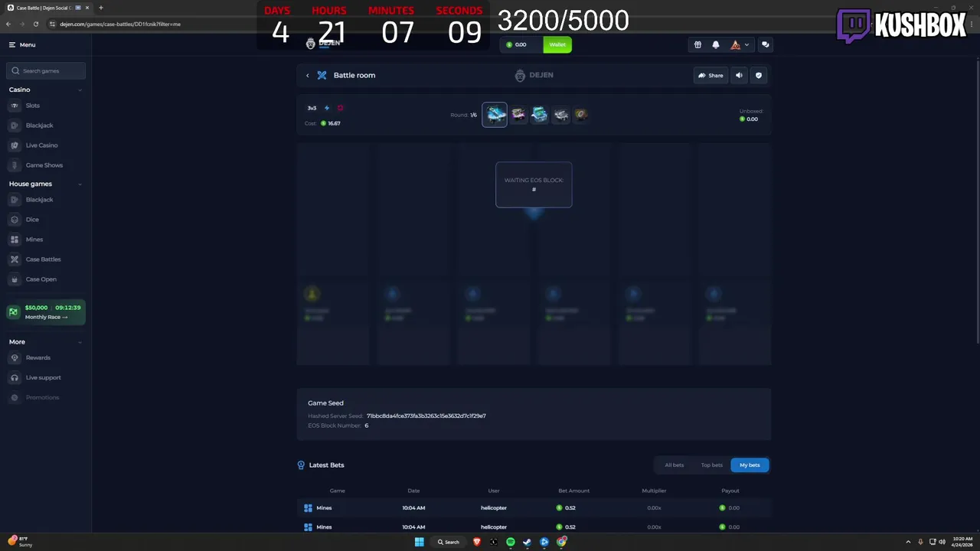The height and width of the screenshot is (551, 980).
Task: Click the taskbar Search box
Action: (449, 542)
